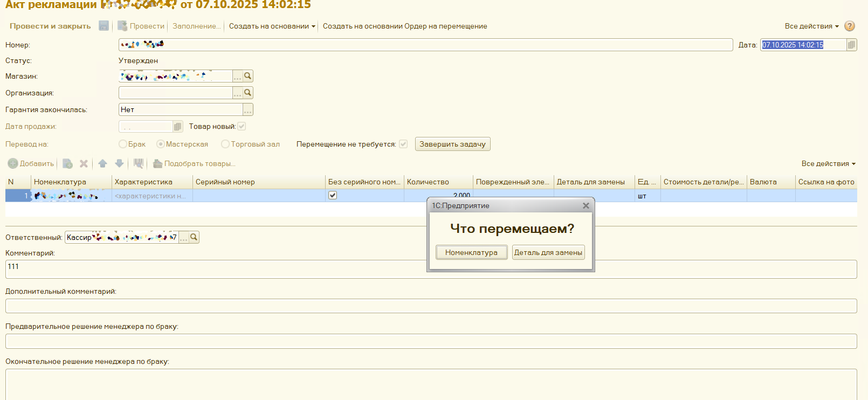The height and width of the screenshot is (400, 868).
Task: Open the top Все действия dropdown menu
Action: pos(811,26)
